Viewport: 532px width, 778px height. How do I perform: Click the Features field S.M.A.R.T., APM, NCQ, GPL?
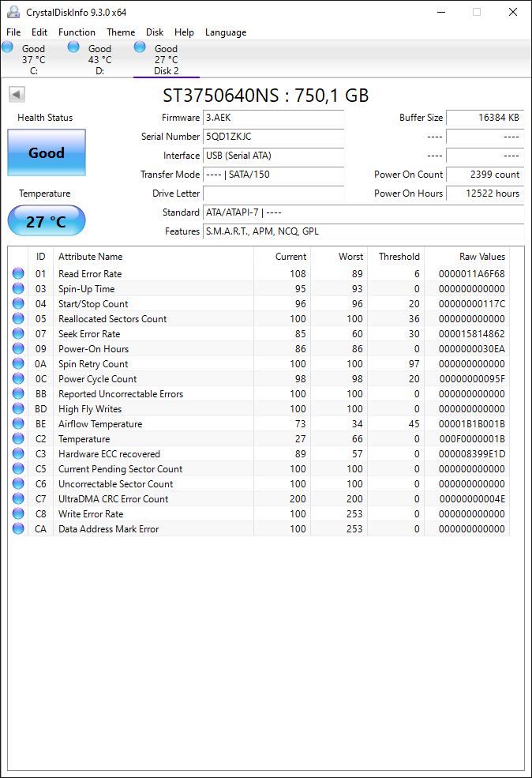[x=363, y=231]
